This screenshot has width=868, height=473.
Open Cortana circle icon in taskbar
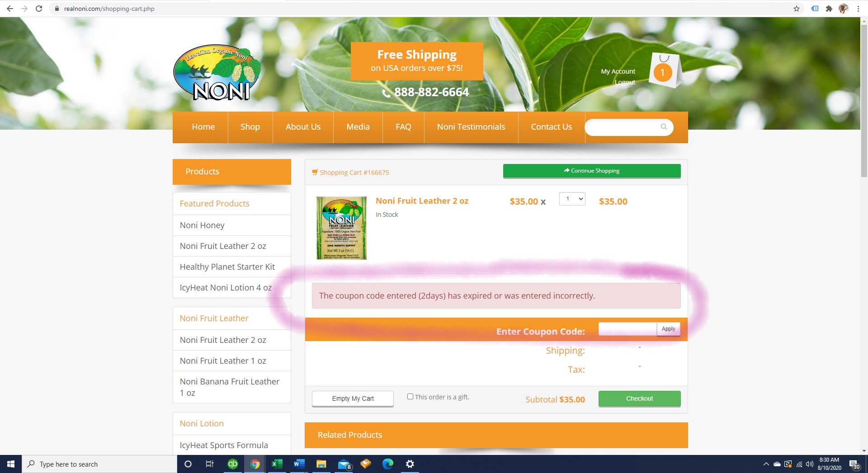pos(188,464)
